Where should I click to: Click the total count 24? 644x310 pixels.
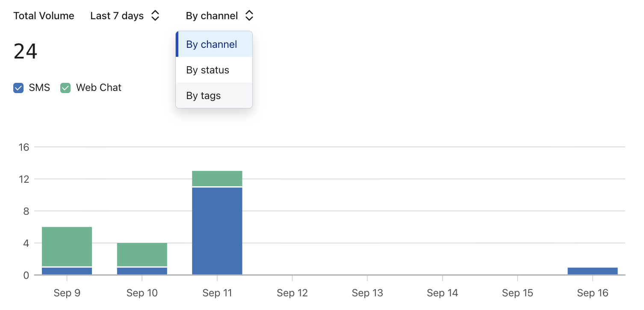tap(25, 51)
